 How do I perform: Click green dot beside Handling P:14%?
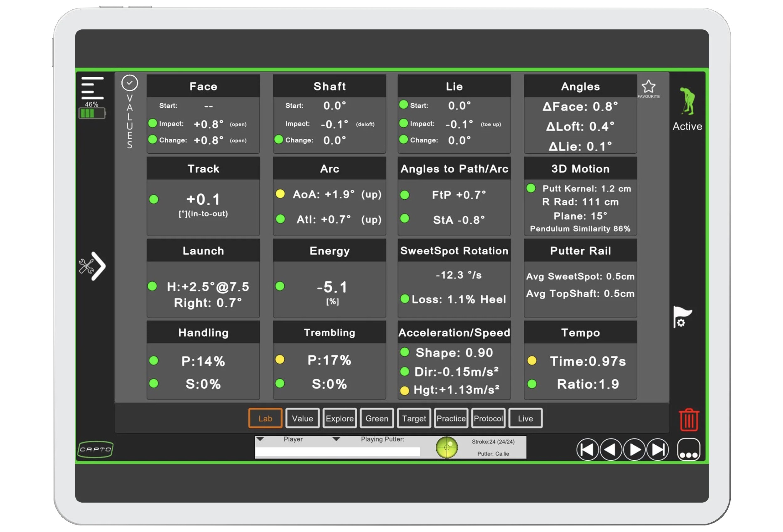pyautogui.click(x=154, y=361)
